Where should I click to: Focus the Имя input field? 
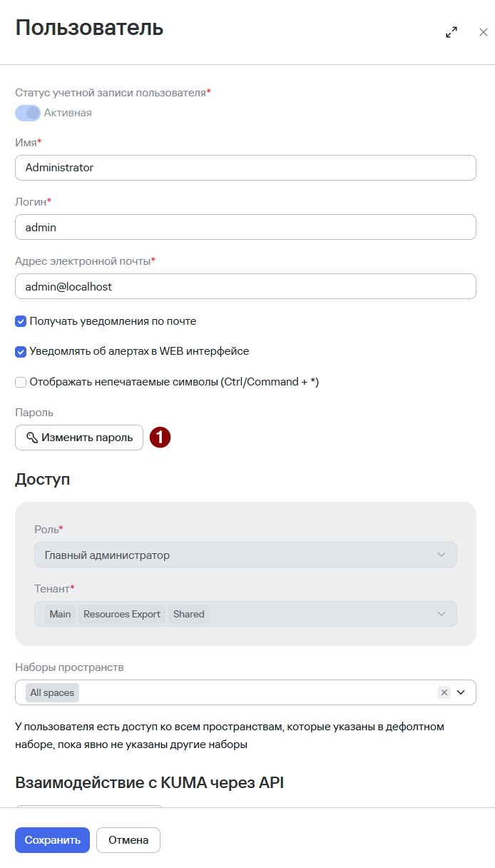(245, 168)
